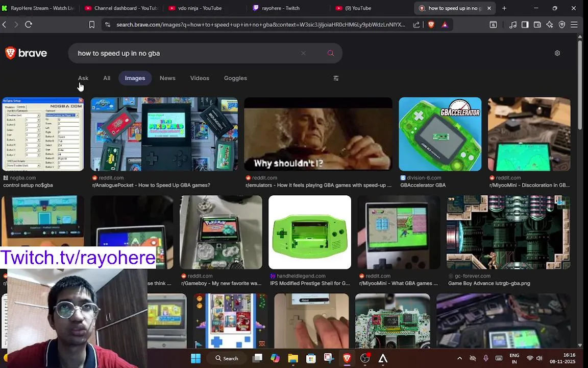Close the current Brave search tab
This screenshot has width=588, height=368.
489,8
